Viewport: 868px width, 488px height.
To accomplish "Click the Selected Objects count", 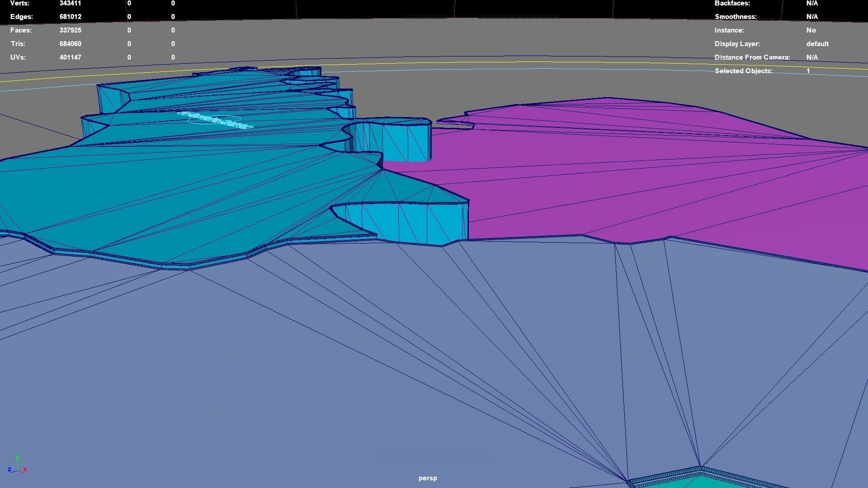I will click(x=807, y=71).
